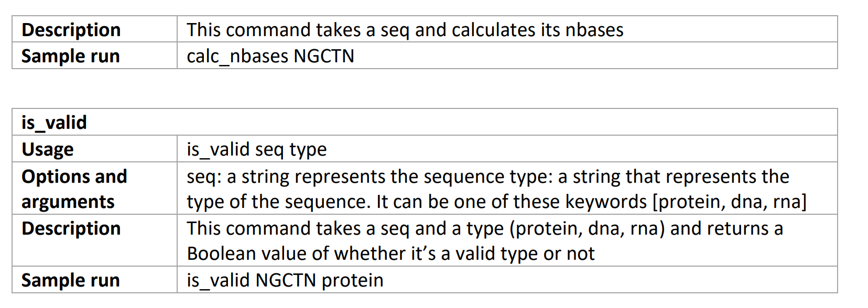Image resolution: width=868 pixels, height=308 pixels.
Task: Click the text 'calculates its nbases'
Action: (x=537, y=30)
